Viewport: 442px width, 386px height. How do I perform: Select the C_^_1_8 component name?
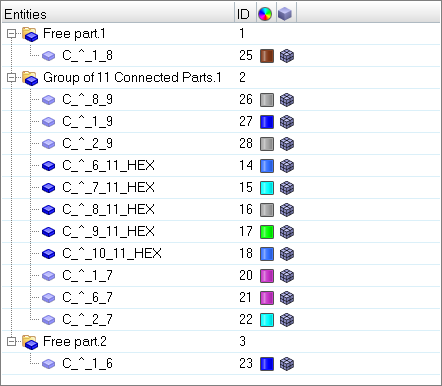coord(87,56)
